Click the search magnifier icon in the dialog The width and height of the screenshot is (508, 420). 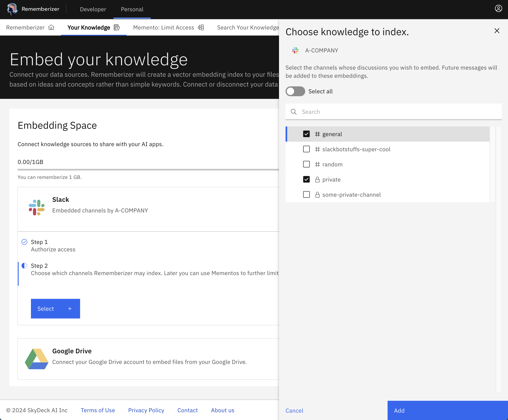[294, 112]
